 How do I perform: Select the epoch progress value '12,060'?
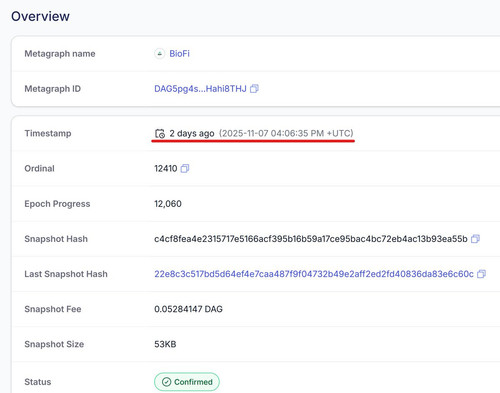tap(168, 204)
